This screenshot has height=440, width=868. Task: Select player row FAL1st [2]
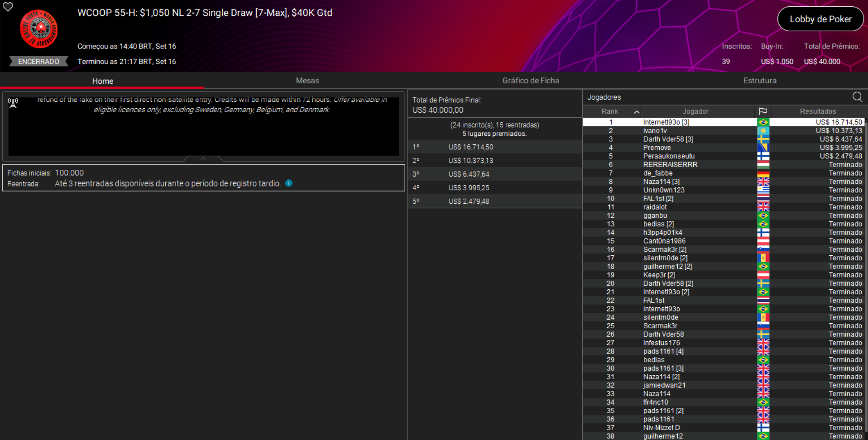coord(724,199)
